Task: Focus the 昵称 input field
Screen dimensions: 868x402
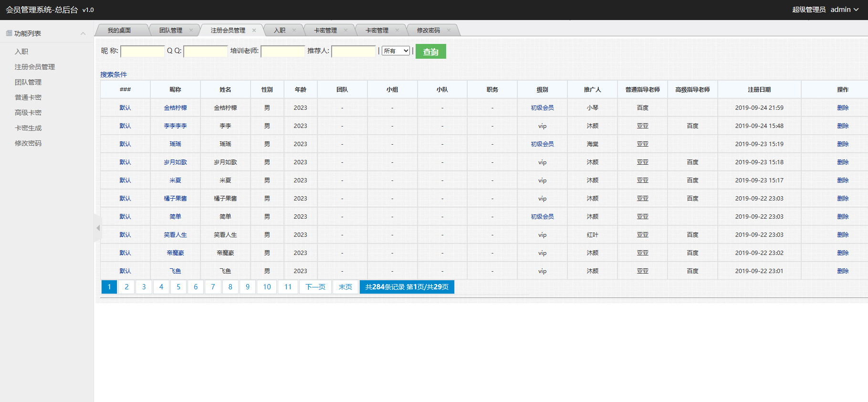Action: pos(143,51)
